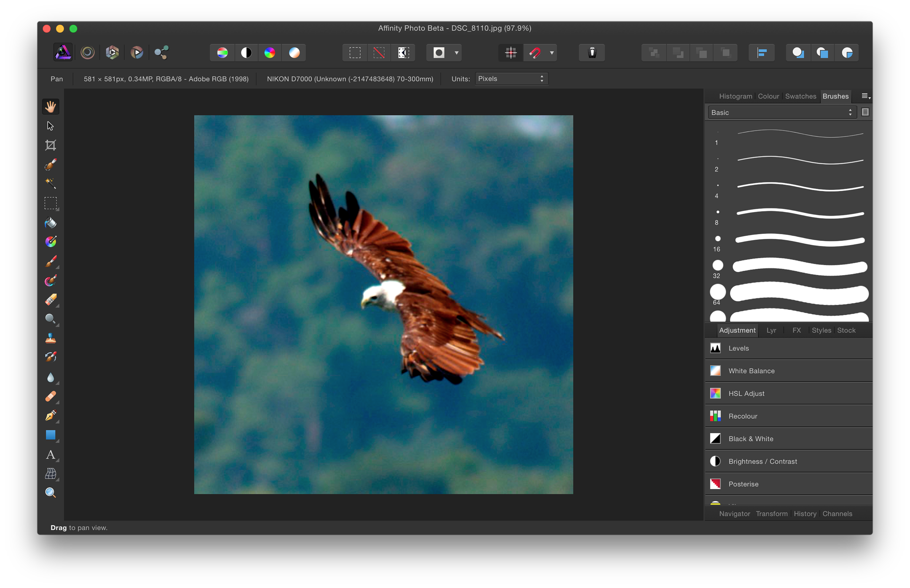
Task: Select the Zoom magnifier tool
Action: pyautogui.click(x=51, y=492)
